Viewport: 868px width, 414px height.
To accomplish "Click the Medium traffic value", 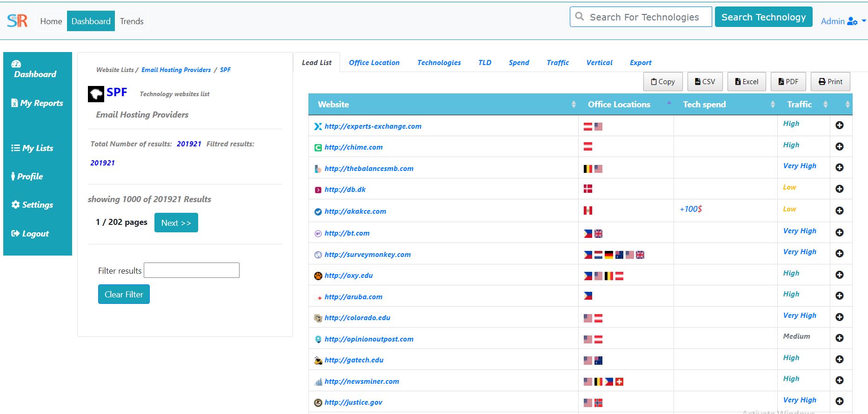I will [796, 336].
